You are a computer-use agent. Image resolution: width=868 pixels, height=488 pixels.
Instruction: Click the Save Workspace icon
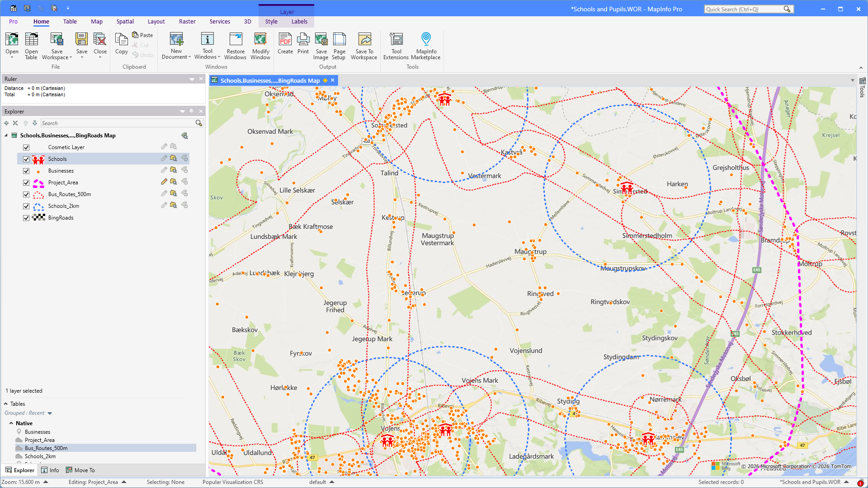pyautogui.click(x=57, y=45)
